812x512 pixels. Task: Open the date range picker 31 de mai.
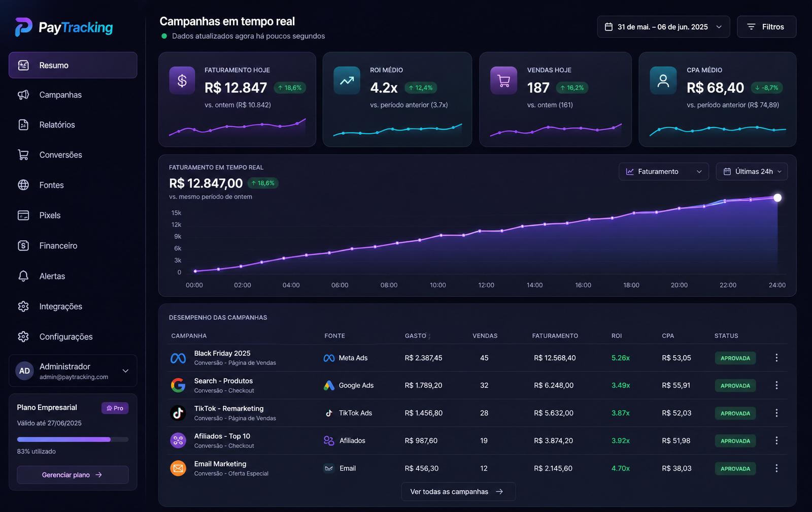pyautogui.click(x=663, y=27)
